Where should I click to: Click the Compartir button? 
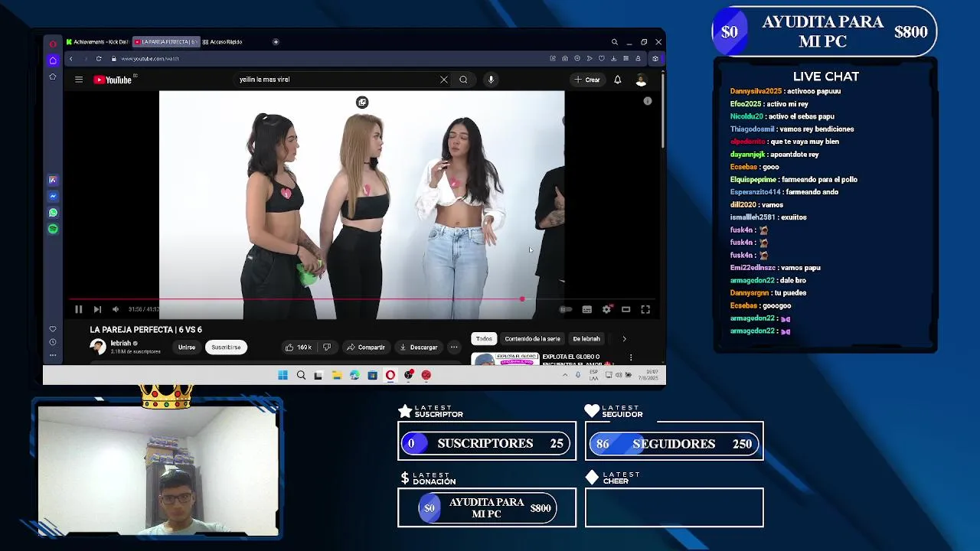[365, 347]
